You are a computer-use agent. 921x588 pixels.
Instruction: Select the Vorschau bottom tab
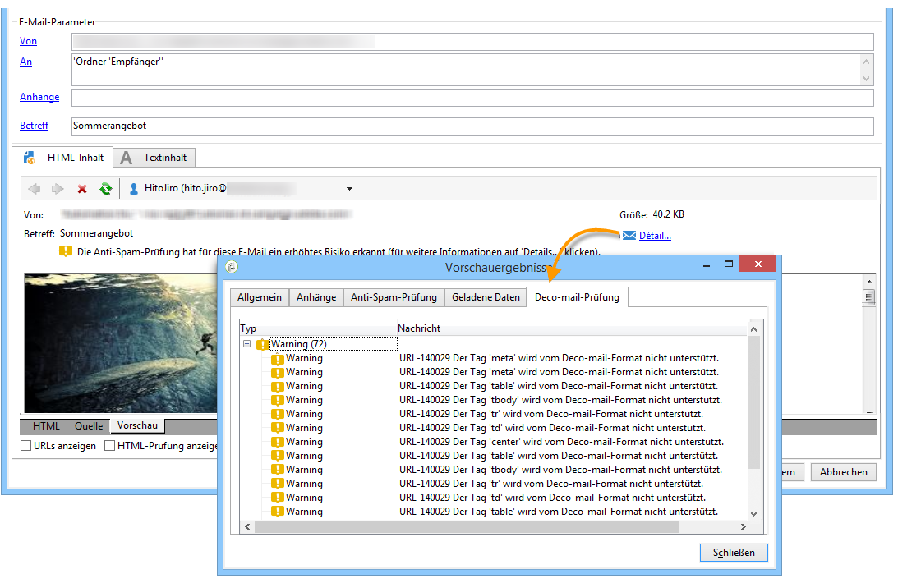(137, 425)
